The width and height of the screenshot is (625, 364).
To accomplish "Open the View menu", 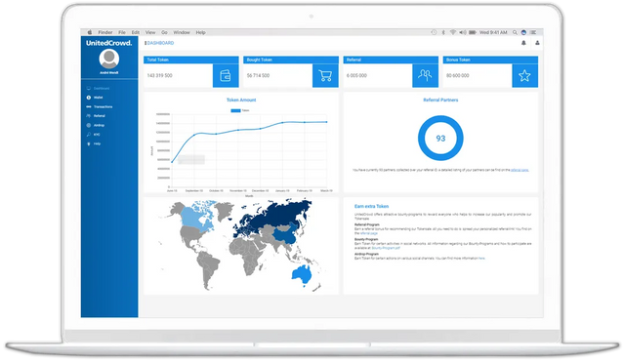I will pyautogui.click(x=150, y=32).
